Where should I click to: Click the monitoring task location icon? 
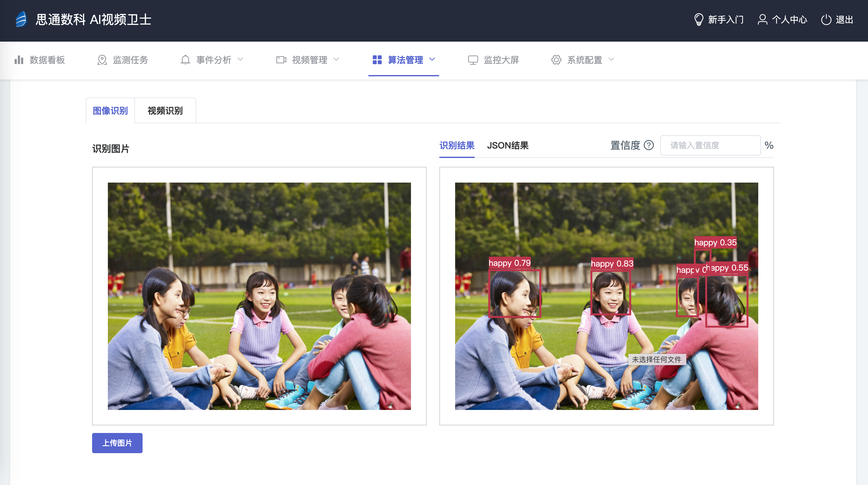[x=102, y=60]
